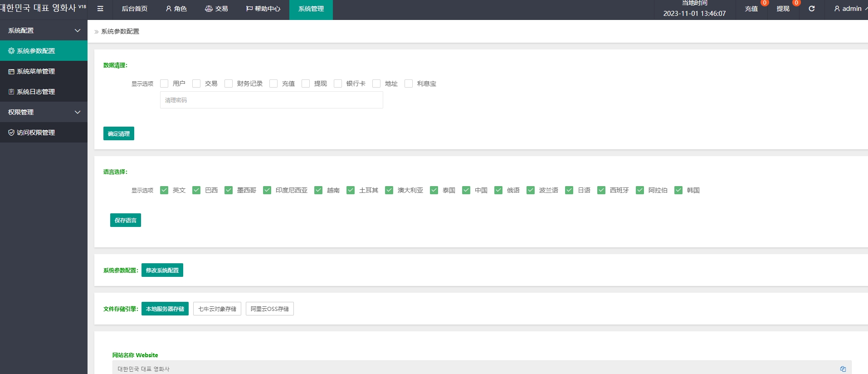Open 系统日志管理 in the sidebar

coord(44,92)
